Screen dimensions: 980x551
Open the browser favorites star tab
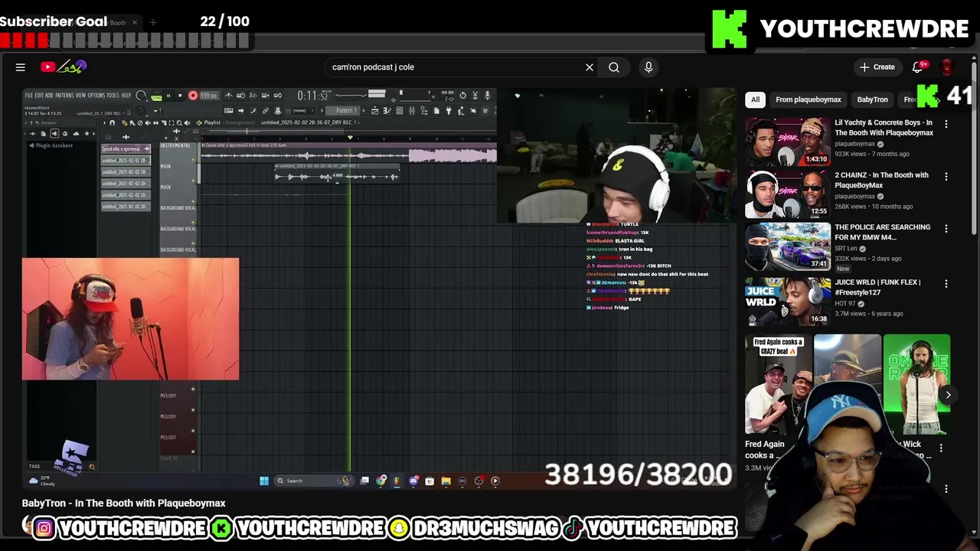pyautogui.click(x=87, y=134)
